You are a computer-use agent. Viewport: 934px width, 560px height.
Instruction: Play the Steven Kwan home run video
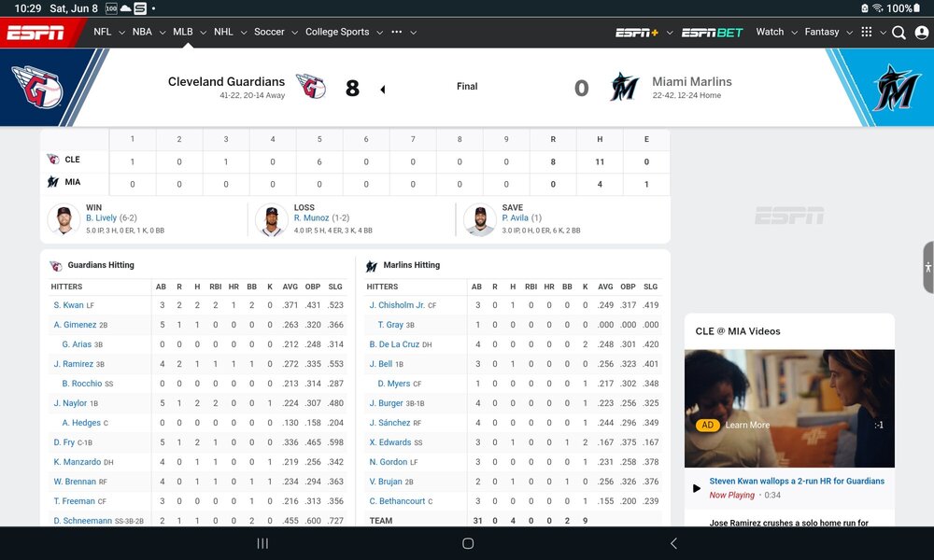pos(697,488)
